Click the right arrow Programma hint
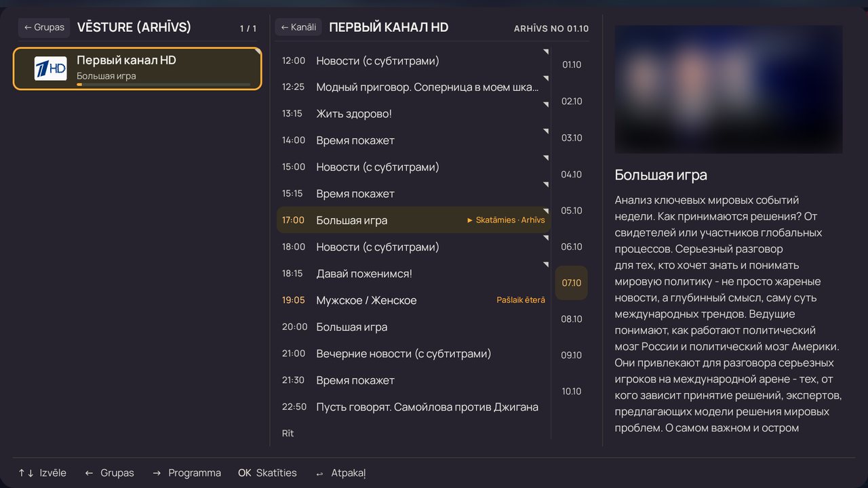Image resolution: width=868 pixels, height=488 pixels. 186,473
